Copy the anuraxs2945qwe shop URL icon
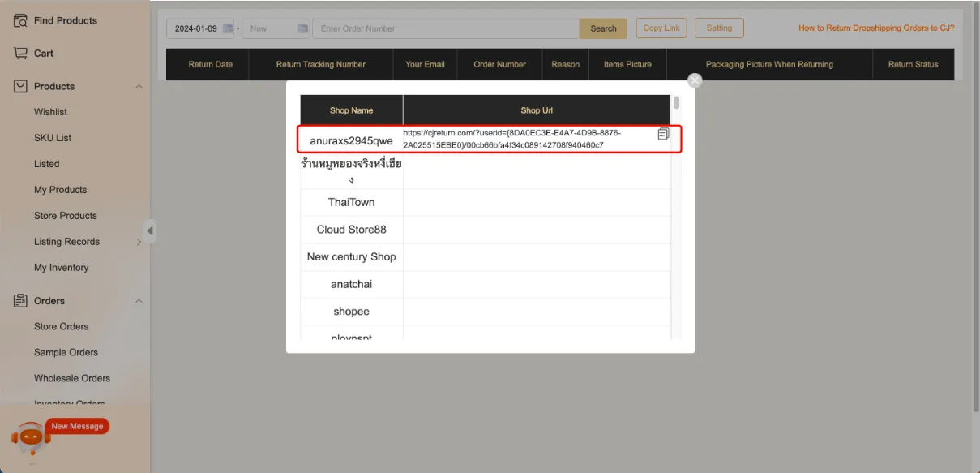980x473 pixels. 663,134
